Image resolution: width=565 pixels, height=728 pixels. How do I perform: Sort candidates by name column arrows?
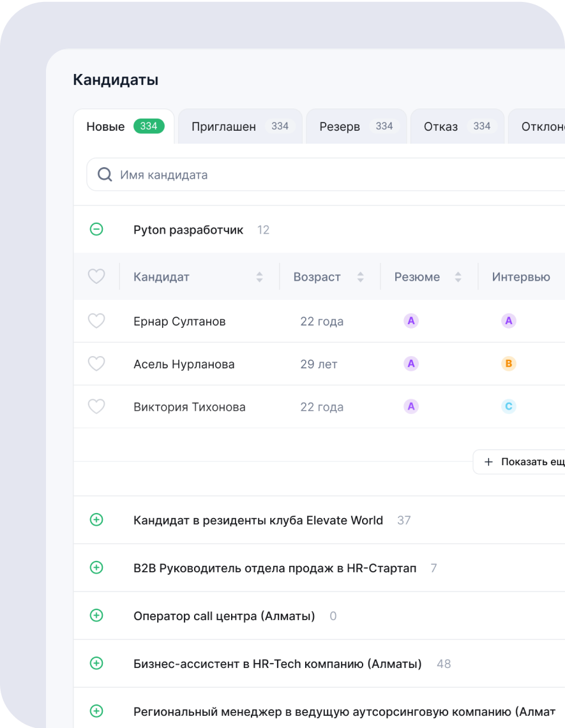point(259,277)
